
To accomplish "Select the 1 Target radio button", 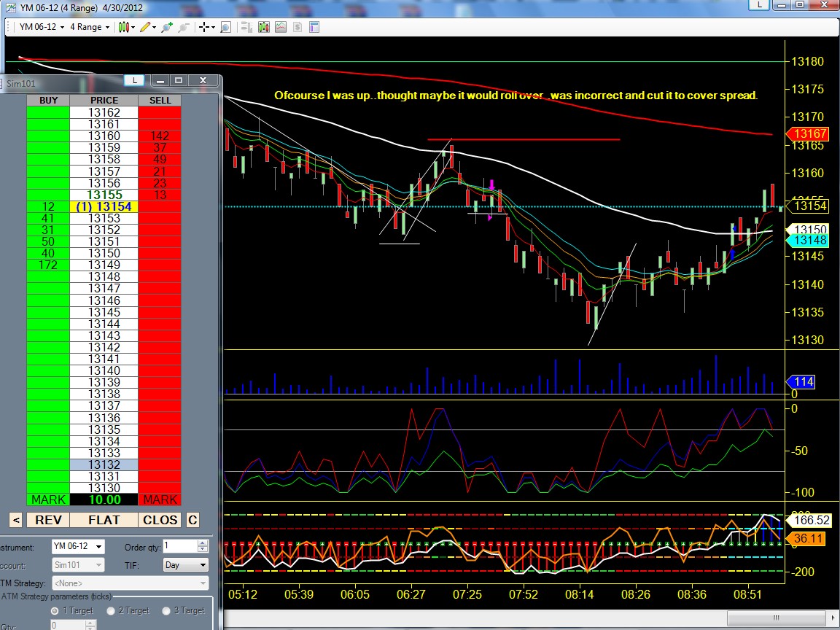I will (x=55, y=611).
